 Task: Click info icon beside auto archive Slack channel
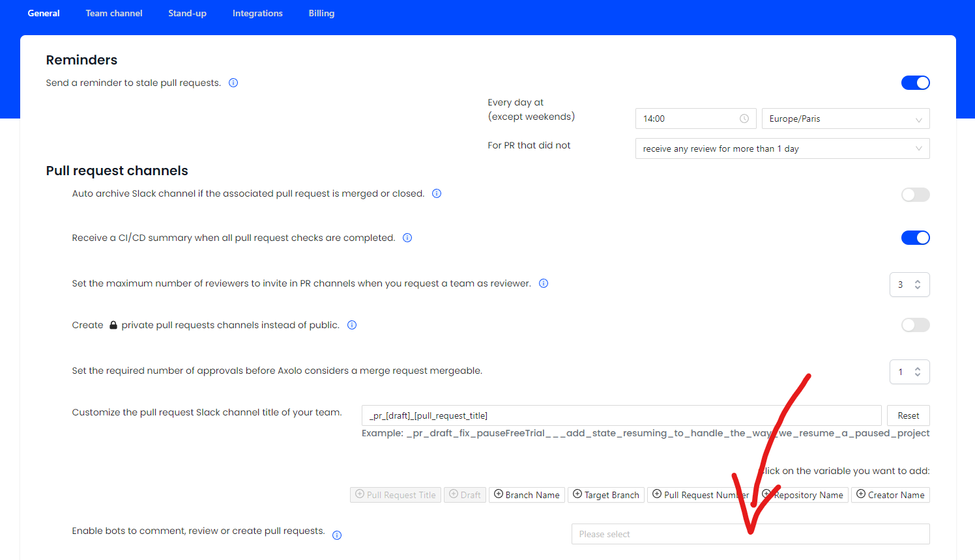tap(437, 193)
